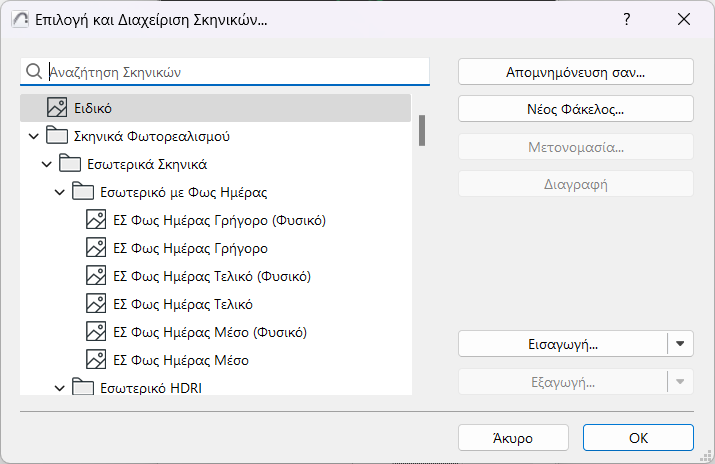Click the scene list vertical scrollbar thumb
715x464 pixels.
click(422, 130)
